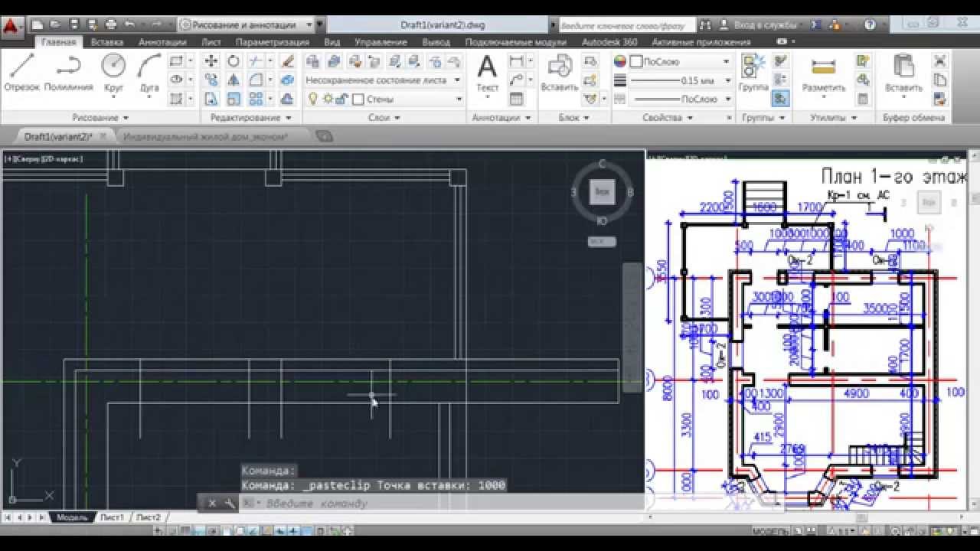
Task: Activate the Move tool in Редактирование panel
Action: pyautogui.click(x=211, y=61)
